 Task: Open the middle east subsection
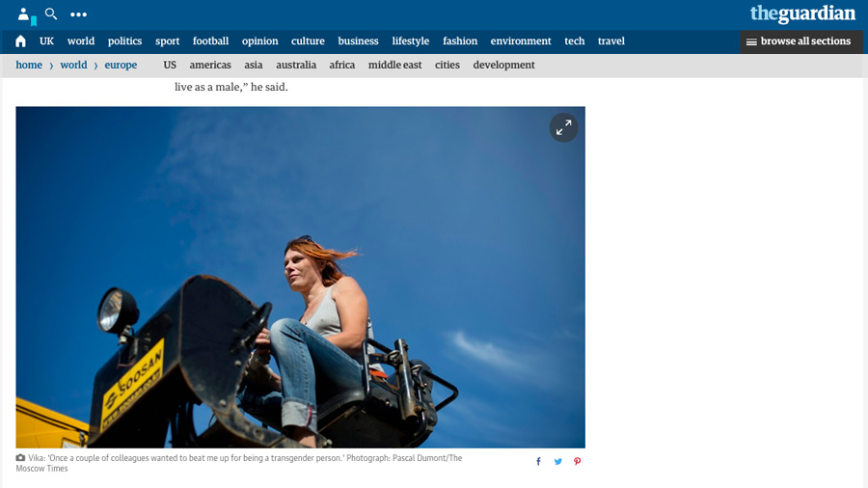coord(394,66)
